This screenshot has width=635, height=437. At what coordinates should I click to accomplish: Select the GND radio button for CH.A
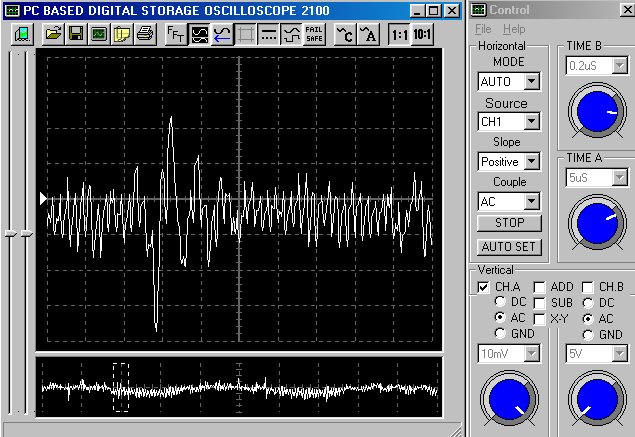[x=501, y=334]
